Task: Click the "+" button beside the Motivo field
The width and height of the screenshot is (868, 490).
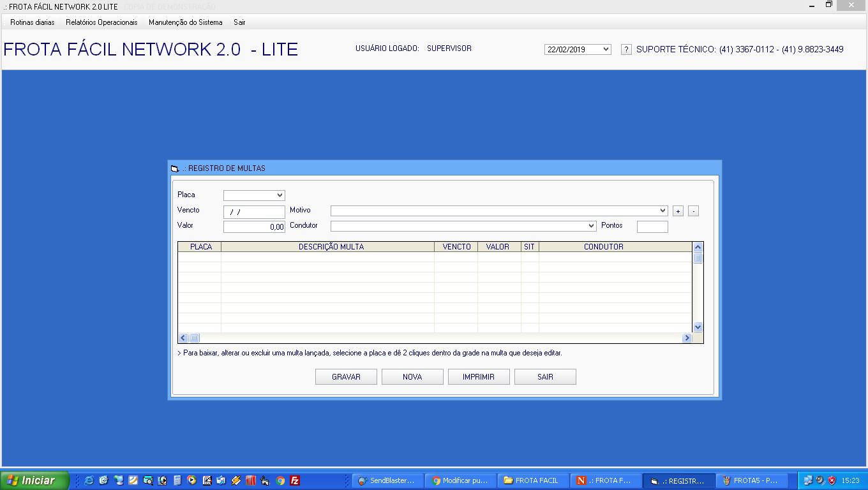Action: point(678,210)
